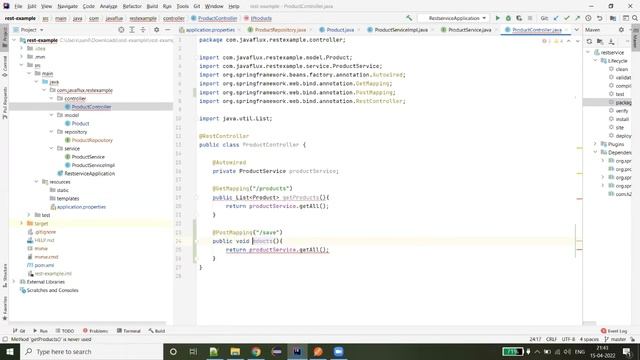
Task: Click UTF-8 encoding in status bar
Action: 568,339
